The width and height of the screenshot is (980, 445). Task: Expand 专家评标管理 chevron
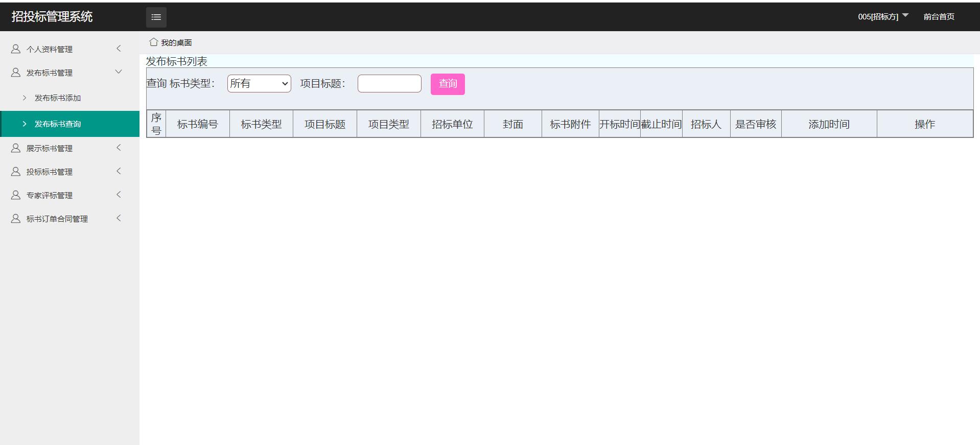119,195
